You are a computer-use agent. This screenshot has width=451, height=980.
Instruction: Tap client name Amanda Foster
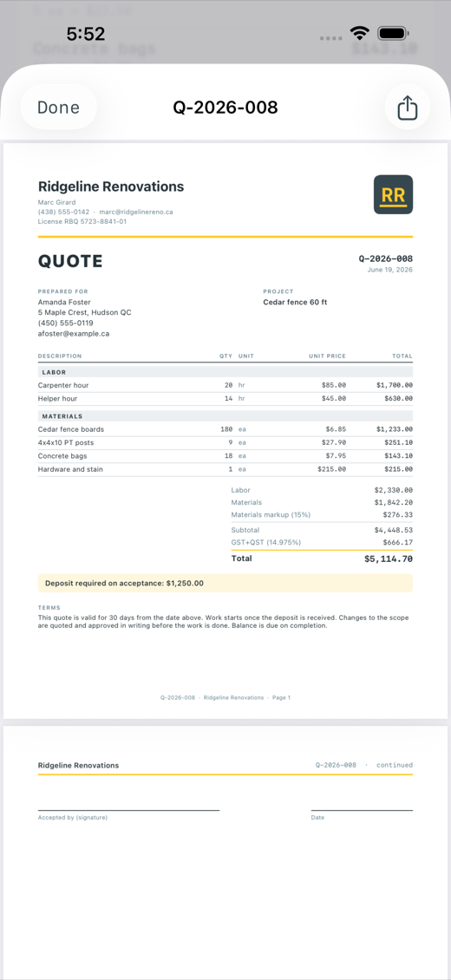click(x=64, y=302)
